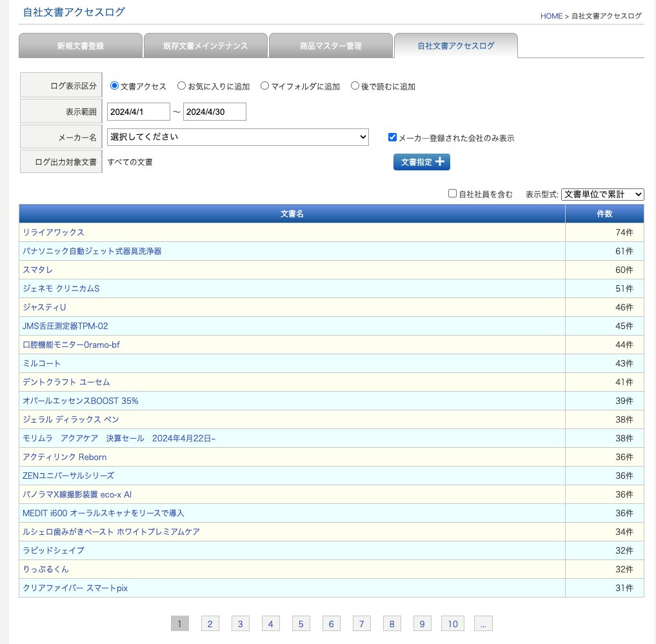Go to HOME breadcrumb link
This screenshot has height=644, width=656.
[x=551, y=16]
